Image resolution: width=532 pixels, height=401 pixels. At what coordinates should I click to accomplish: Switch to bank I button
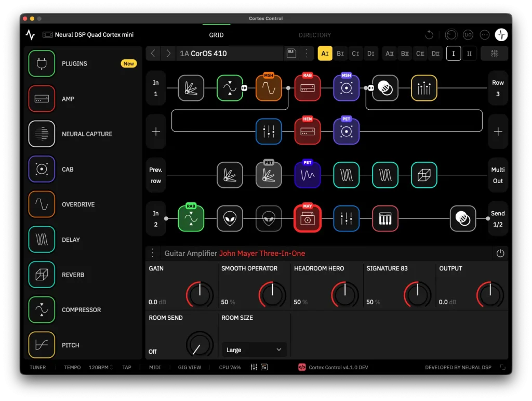point(454,53)
